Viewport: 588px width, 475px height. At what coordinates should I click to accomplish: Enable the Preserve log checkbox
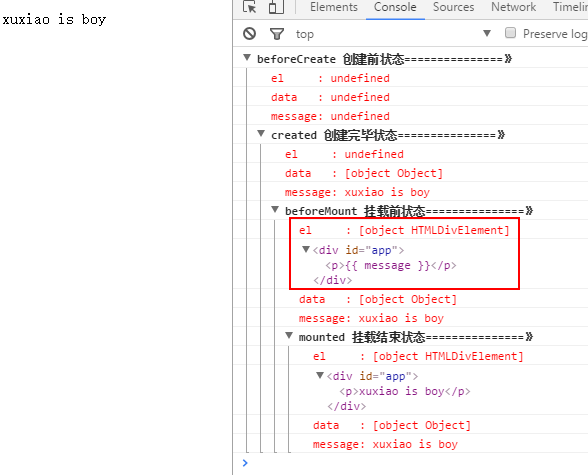(510, 33)
